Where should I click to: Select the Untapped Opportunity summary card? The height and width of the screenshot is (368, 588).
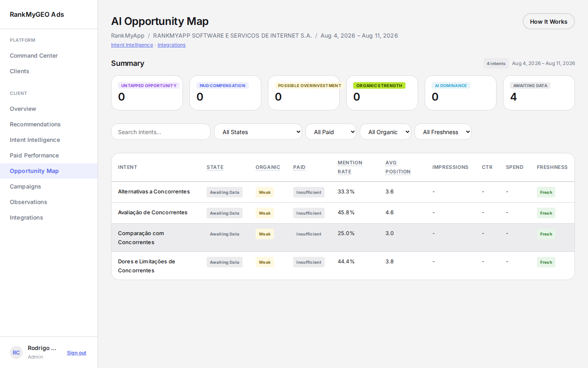pos(147,93)
